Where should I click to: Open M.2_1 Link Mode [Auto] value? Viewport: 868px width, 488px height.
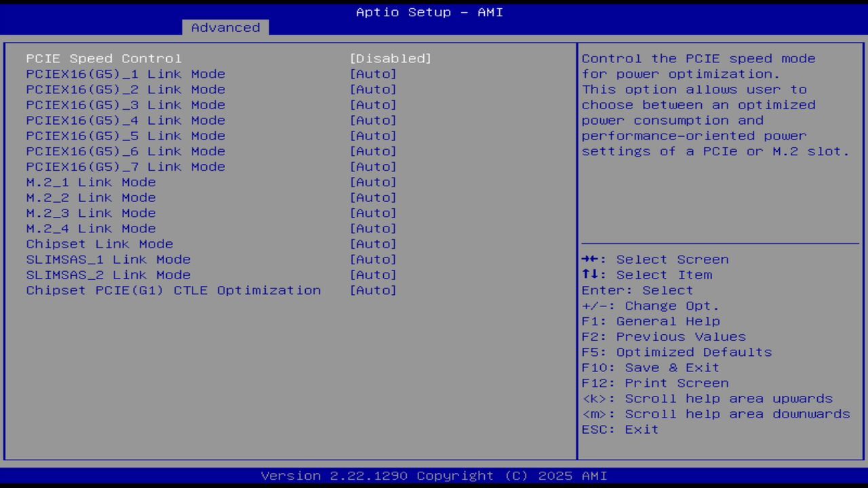[372, 182]
